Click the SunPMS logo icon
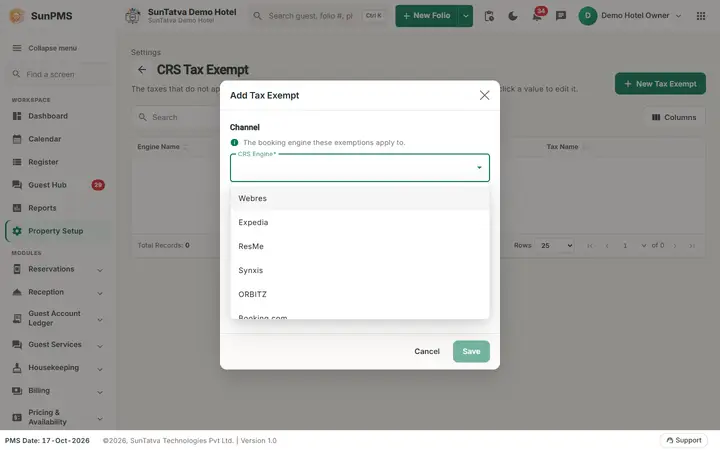Viewport: 720px width, 450px height. (x=17, y=16)
